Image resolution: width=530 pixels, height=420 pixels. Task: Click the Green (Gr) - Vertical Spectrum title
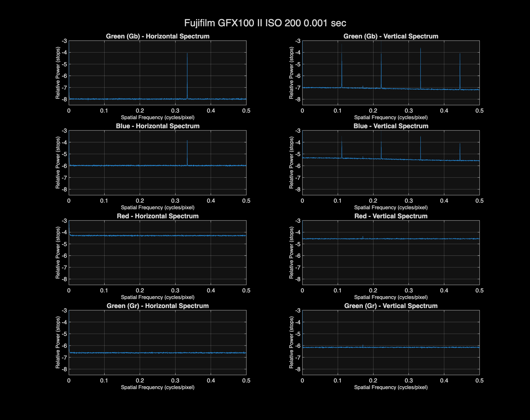pos(391,306)
